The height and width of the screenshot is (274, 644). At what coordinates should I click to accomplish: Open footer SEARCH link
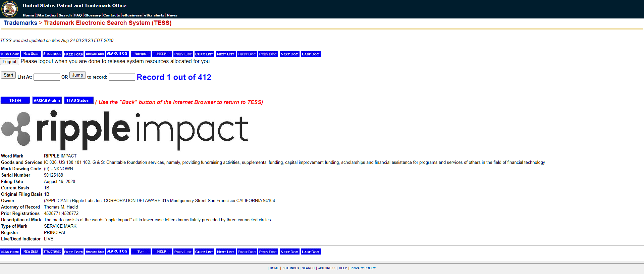click(x=308, y=268)
